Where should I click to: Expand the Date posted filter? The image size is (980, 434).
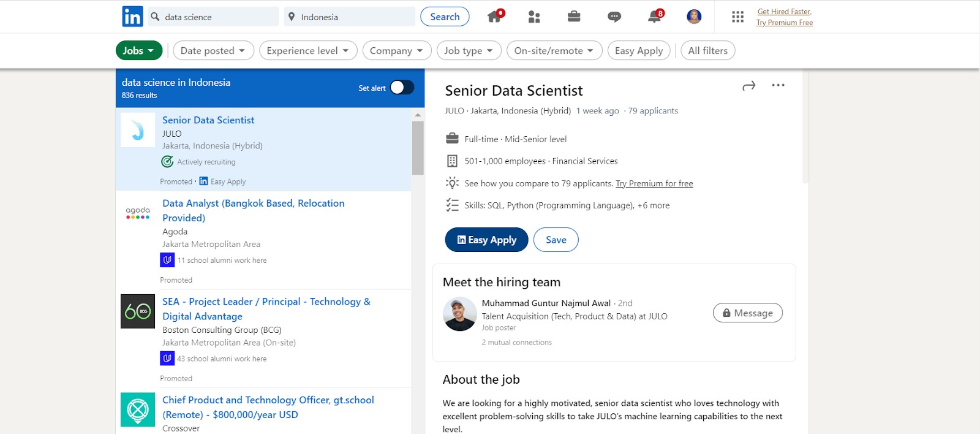213,50
